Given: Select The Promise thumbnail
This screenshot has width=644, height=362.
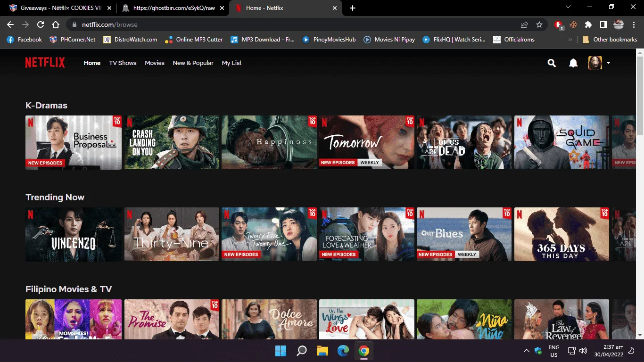Looking at the screenshot, I should [172, 319].
